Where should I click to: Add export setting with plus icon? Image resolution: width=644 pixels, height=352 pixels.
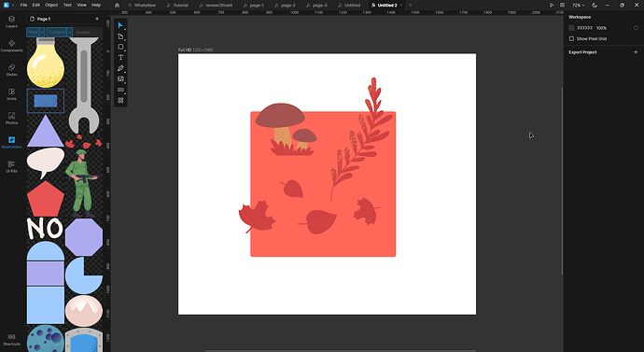[636, 52]
